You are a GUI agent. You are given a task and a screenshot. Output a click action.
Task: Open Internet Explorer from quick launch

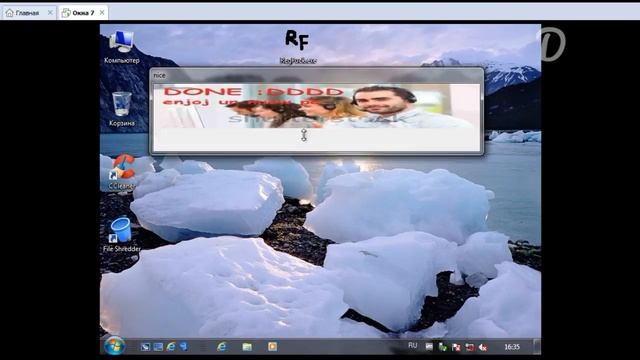coord(171,347)
